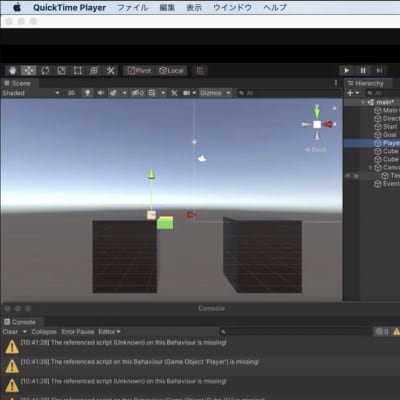Open component editor tools icon in scene bar
This screenshot has width=400, height=400.
[174, 93]
